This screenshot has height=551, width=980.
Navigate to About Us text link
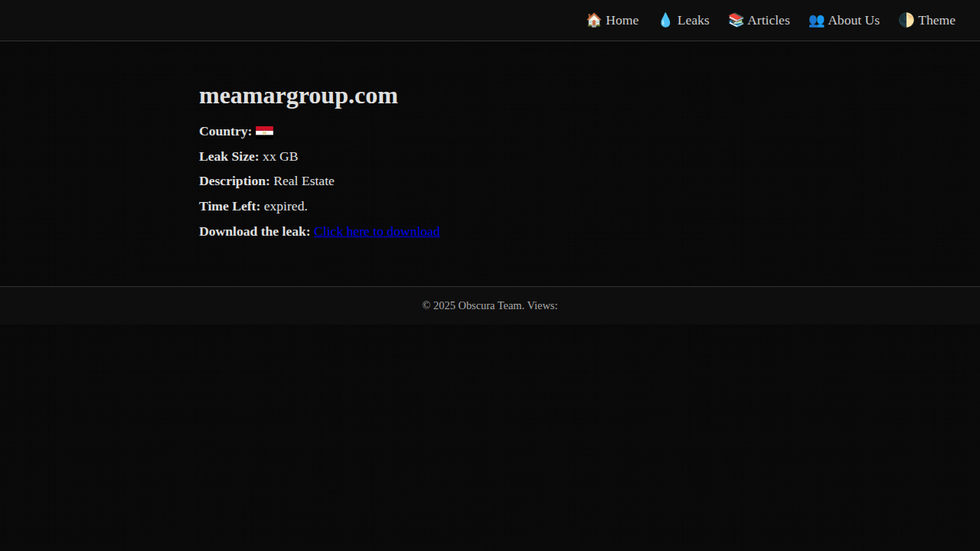(853, 20)
